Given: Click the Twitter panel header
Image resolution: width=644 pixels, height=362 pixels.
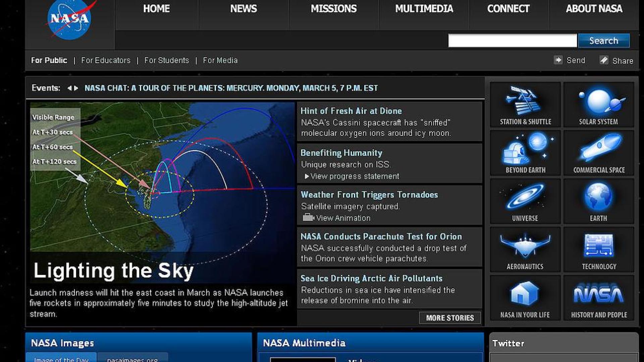Looking at the screenshot, I should click(563, 343).
